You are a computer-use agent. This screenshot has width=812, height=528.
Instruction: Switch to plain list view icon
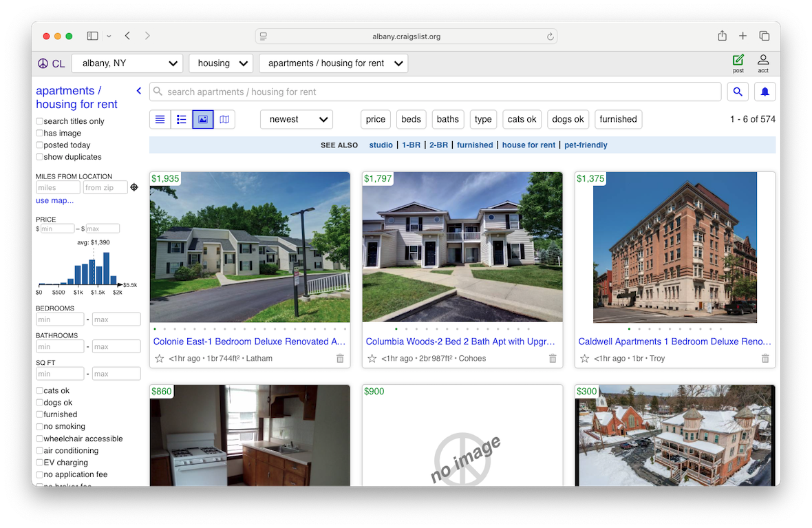160,119
